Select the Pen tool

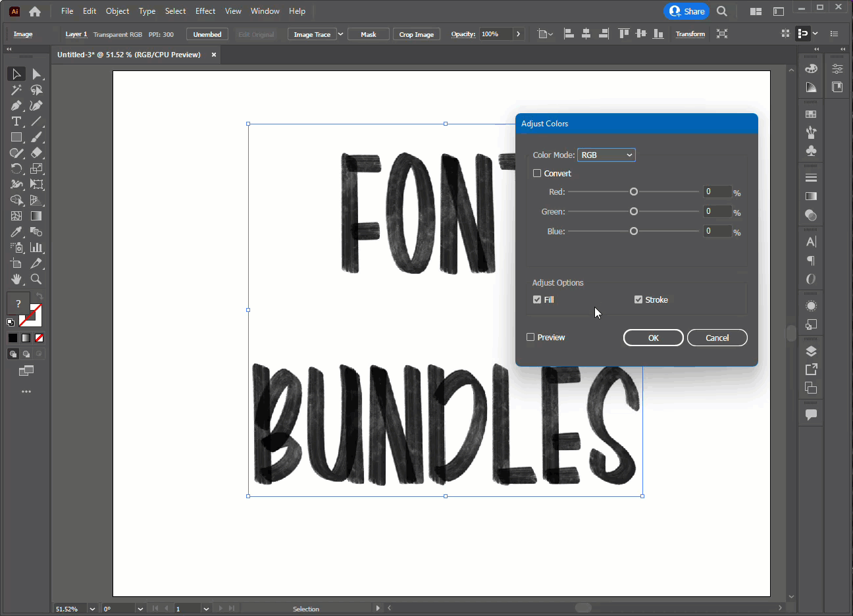tap(16, 105)
